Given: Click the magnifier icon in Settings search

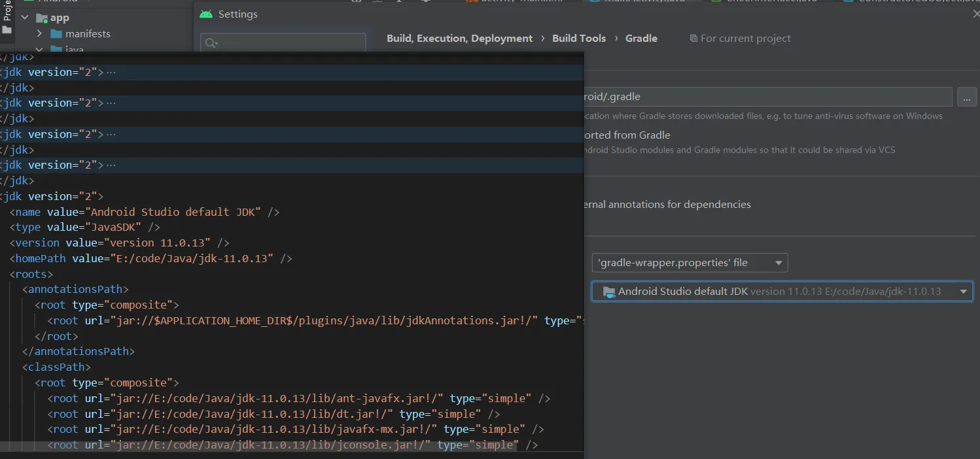Looking at the screenshot, I should pyautogui.click(x=211, y=43).
